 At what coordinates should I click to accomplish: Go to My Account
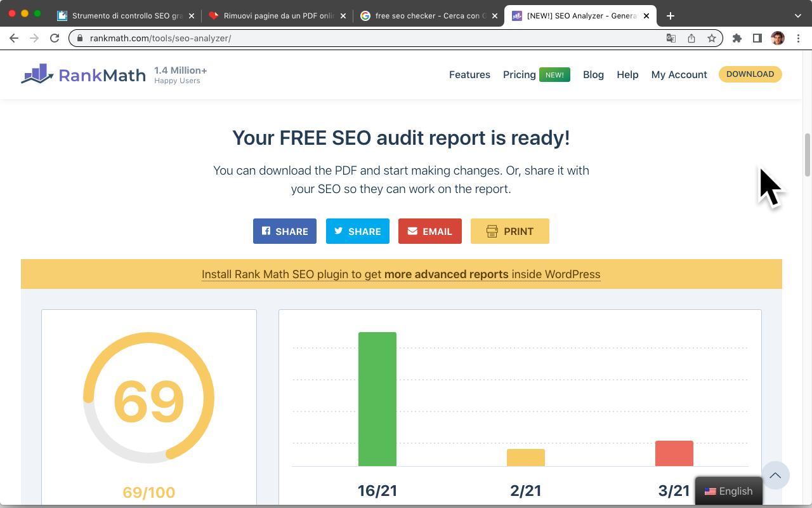679,74
